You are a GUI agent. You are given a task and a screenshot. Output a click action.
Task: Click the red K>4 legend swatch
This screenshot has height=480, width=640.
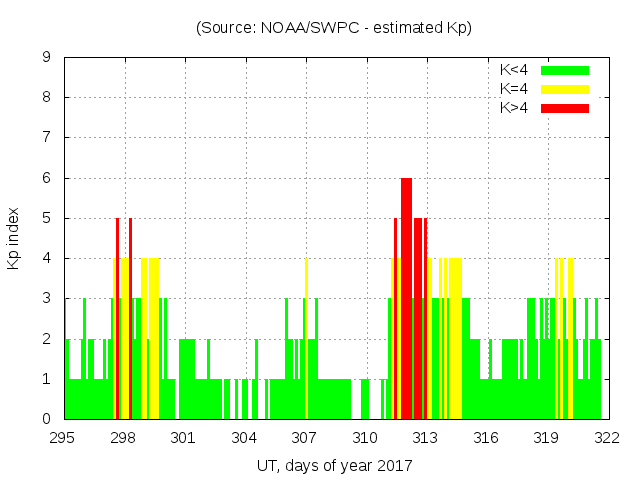point(565,108)
